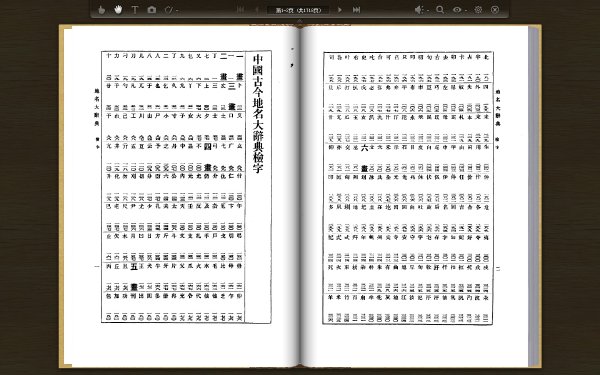Image resolution: width=600 pixels, height=375 pixels.
Task: Take a snapshot with the camera tool
Action: [152, 10]
